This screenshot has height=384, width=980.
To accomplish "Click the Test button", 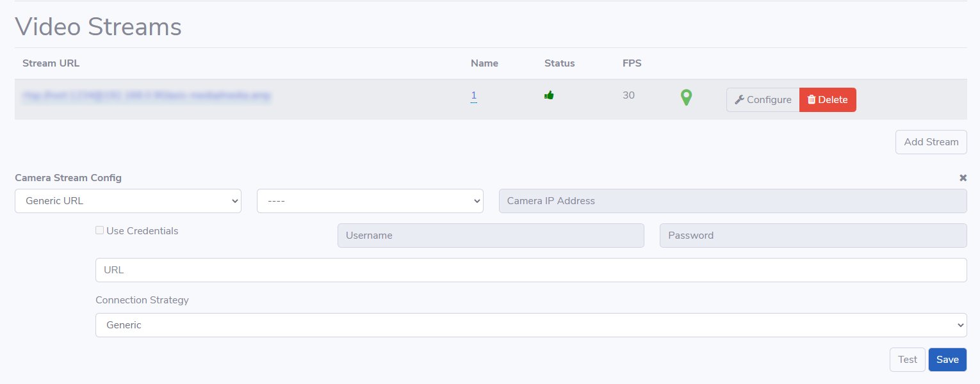I will [x=907, y=360].
